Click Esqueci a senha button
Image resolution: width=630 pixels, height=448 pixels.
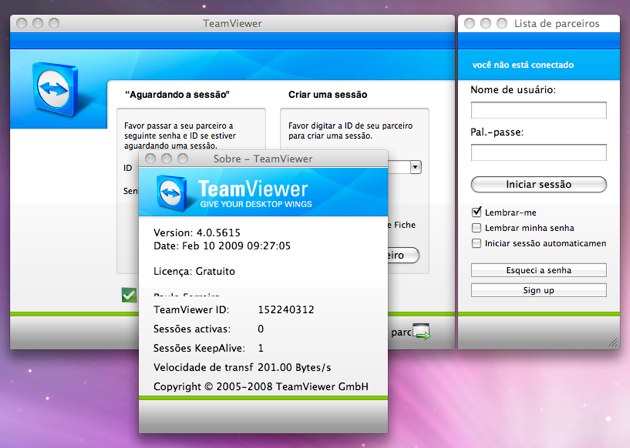tap(538, 270)
